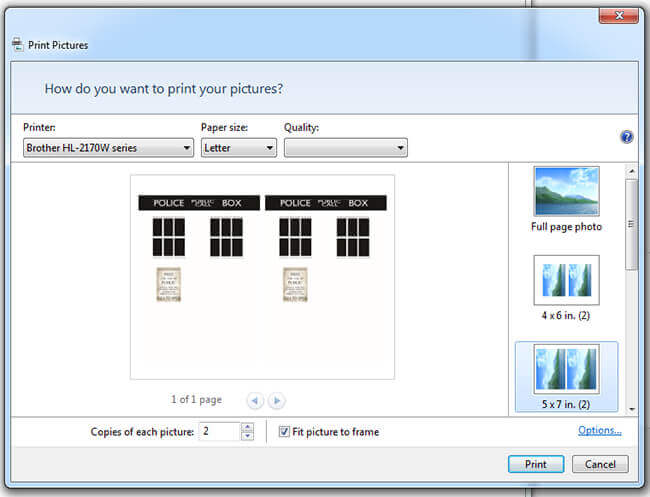The image size is (650, 497).
Task: Increase copies of each picture
Action: click(247, 427)
